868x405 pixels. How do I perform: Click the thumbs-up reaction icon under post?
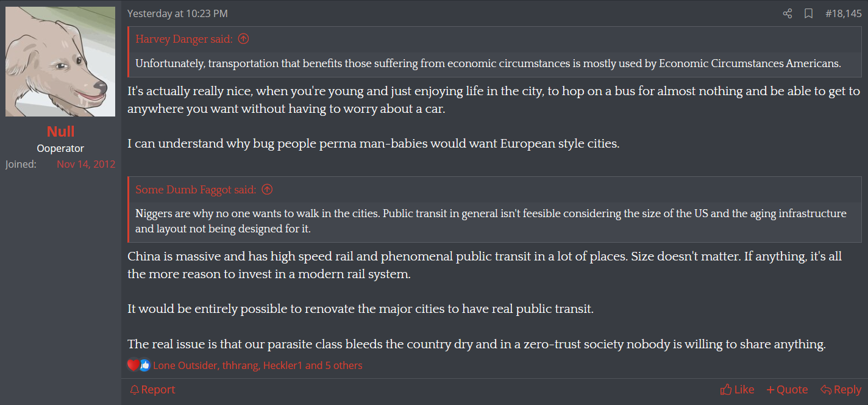pyautogui.click(x=144, y=365)
